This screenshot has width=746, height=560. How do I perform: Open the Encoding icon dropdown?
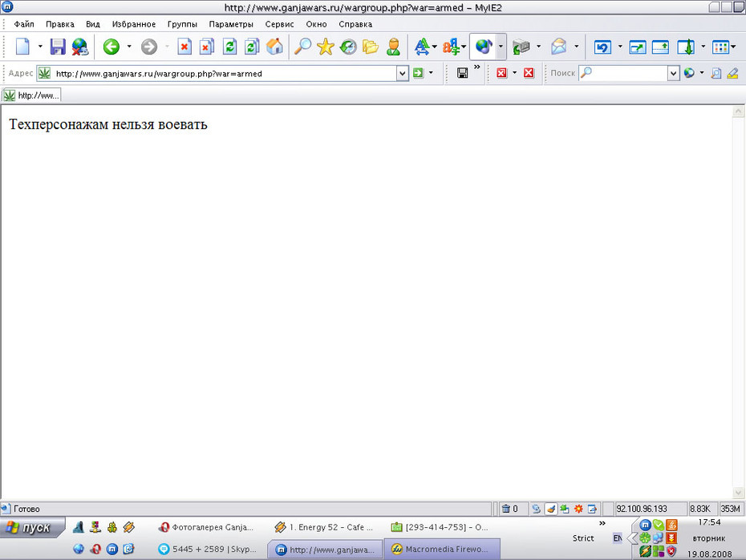pos(464,47)
